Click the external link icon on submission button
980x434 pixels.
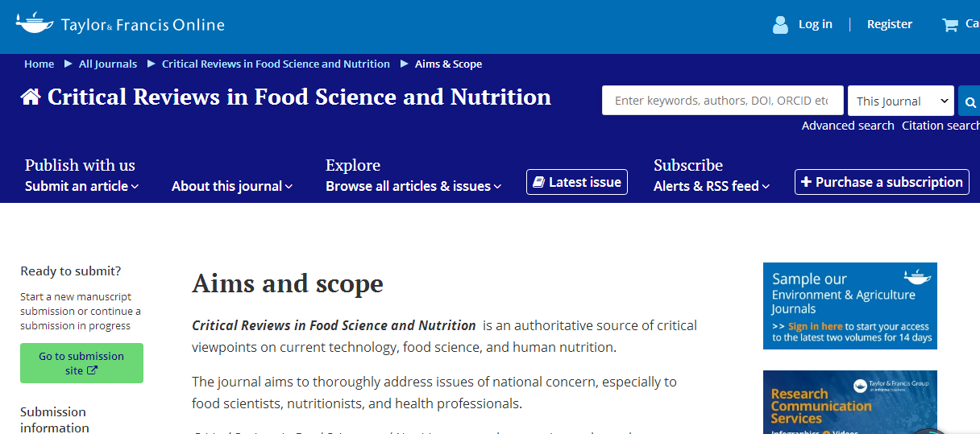click(92, 370)
